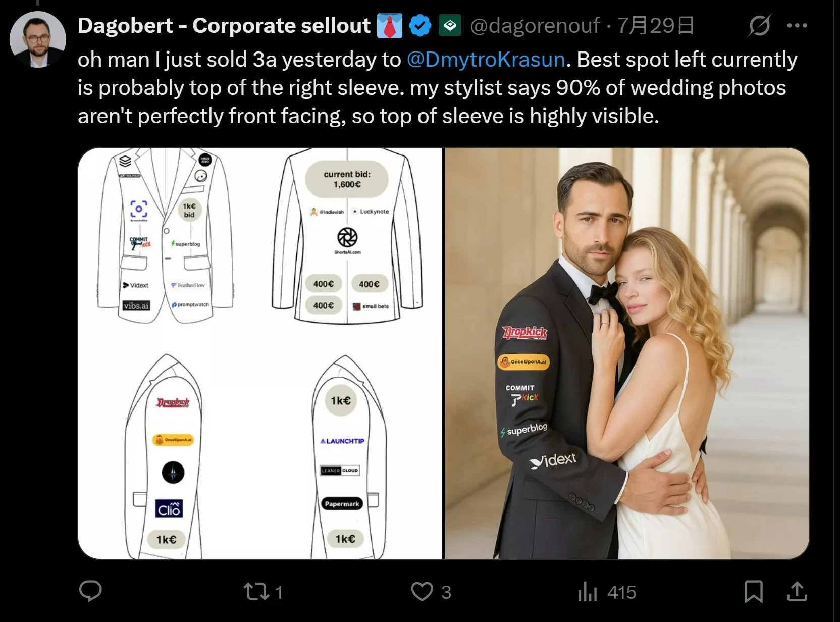
Task: Open the wedding couple photo
Action: pos(627,353)
